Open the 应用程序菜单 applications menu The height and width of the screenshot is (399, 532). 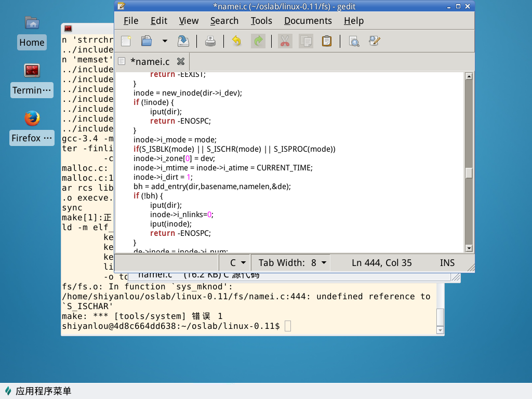(37, 391)
